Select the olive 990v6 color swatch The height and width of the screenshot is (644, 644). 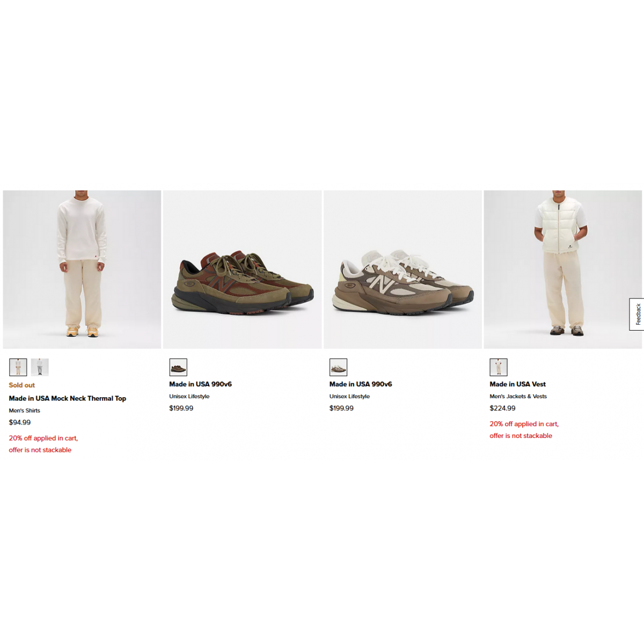[178, 367]
